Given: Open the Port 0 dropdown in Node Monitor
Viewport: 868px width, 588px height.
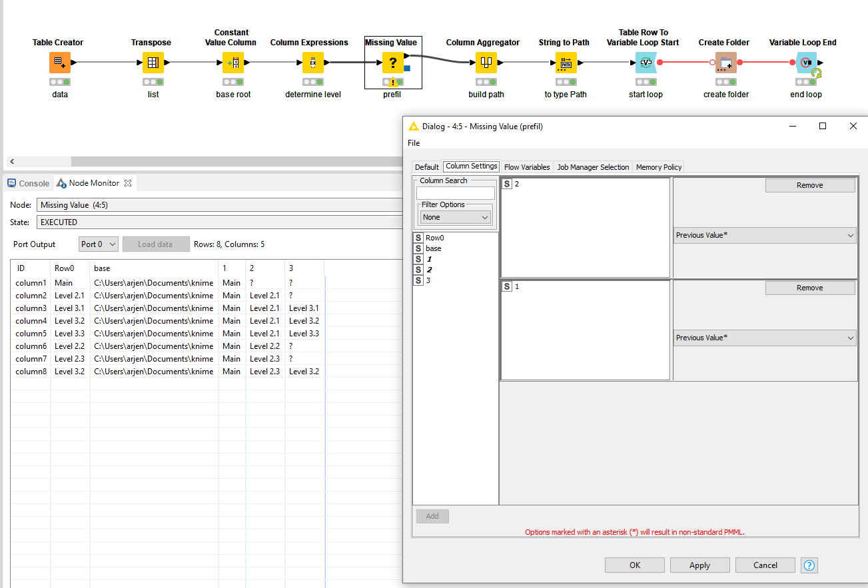Looking at the screenshot, I should [98, 244].
